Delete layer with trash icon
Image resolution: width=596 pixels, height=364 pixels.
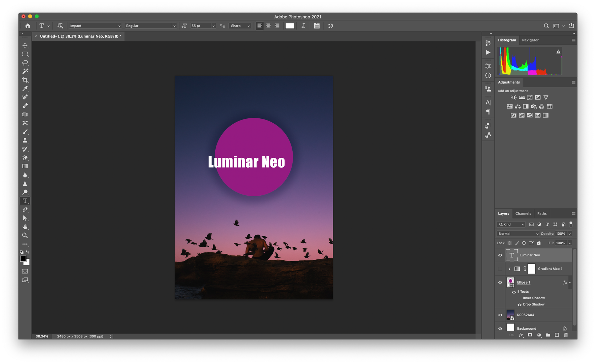(566, 335)
